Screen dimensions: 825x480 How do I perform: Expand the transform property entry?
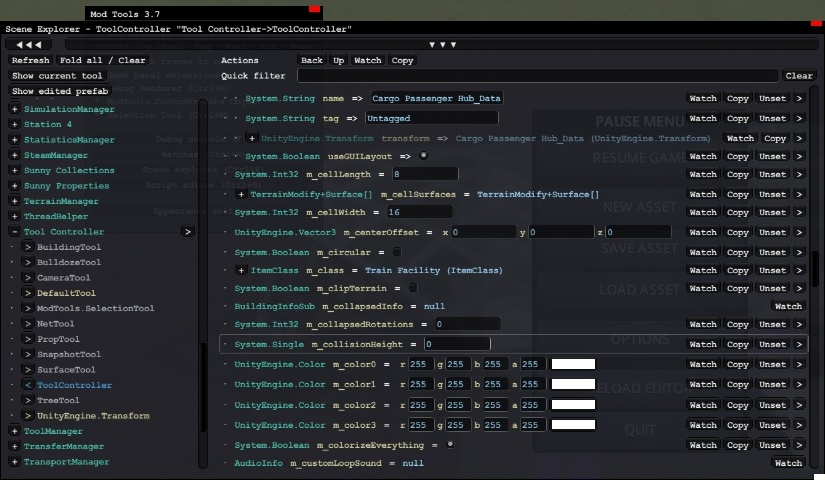tap(252, 138)
